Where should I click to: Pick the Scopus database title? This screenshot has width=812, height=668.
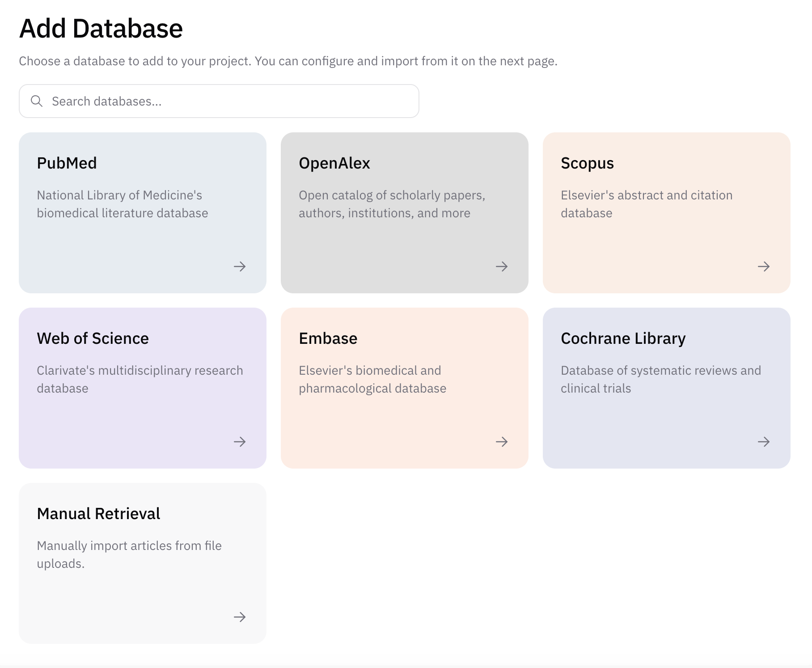[587, 163]
